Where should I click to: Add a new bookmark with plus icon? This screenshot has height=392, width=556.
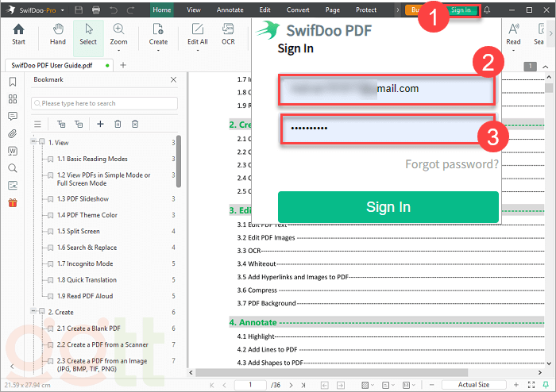click(100, 124)
